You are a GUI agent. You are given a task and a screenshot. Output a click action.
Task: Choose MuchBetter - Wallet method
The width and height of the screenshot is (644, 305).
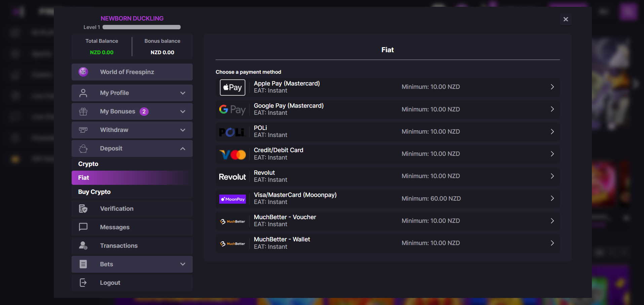point(388,243)
